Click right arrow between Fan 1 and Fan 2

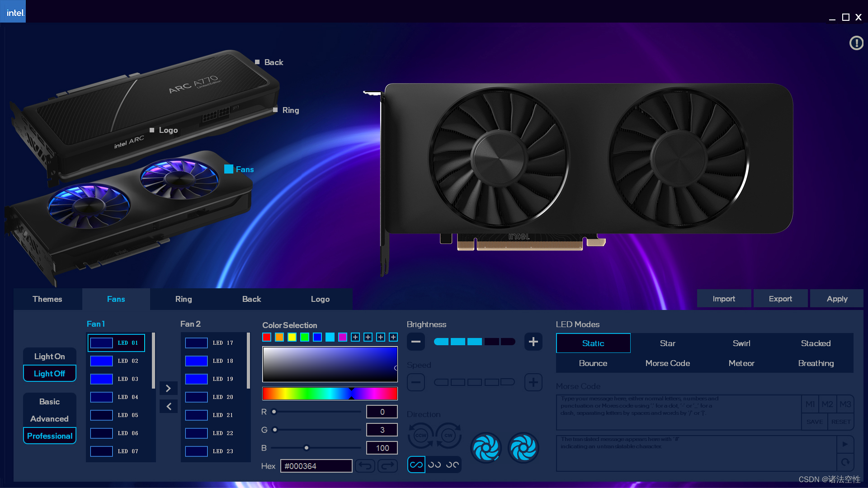[168, 389]
